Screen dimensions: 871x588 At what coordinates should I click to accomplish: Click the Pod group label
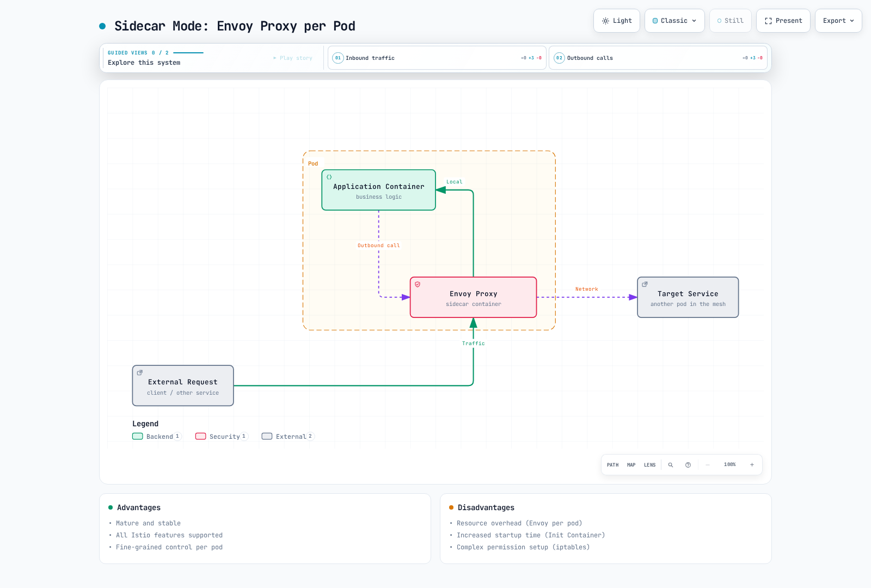313,163
